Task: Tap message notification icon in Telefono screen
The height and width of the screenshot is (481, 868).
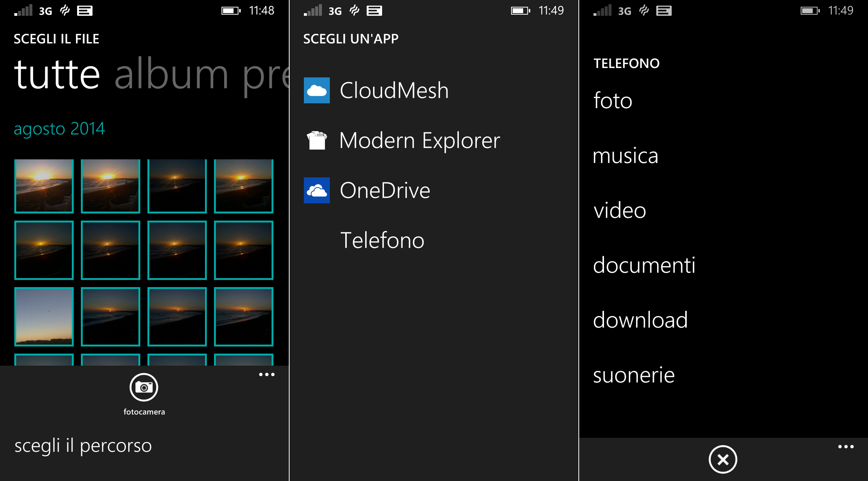Action: (664, 11)
